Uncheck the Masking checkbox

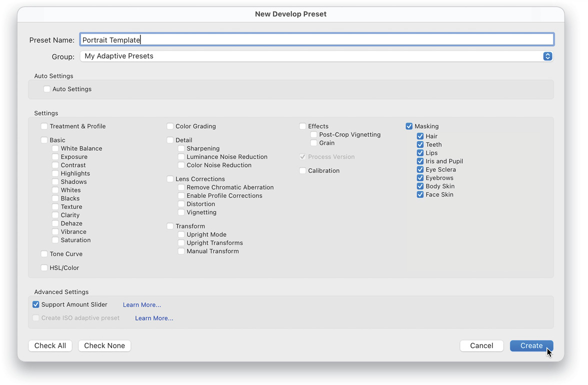(x=409, y=126)
